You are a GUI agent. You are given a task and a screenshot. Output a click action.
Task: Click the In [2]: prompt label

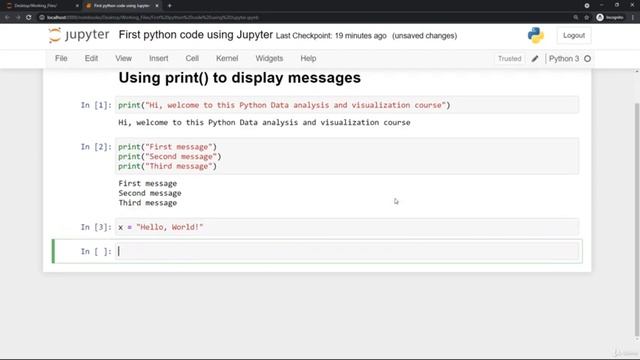(96, 147)
